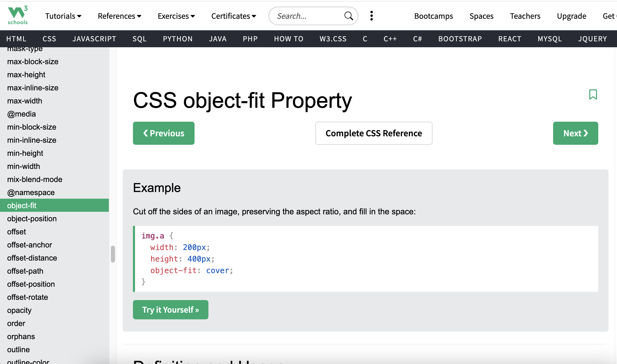Click inside the search input field
Viewport: 617px width, 364px height.
pyautogui.click(x=303, y=16)
